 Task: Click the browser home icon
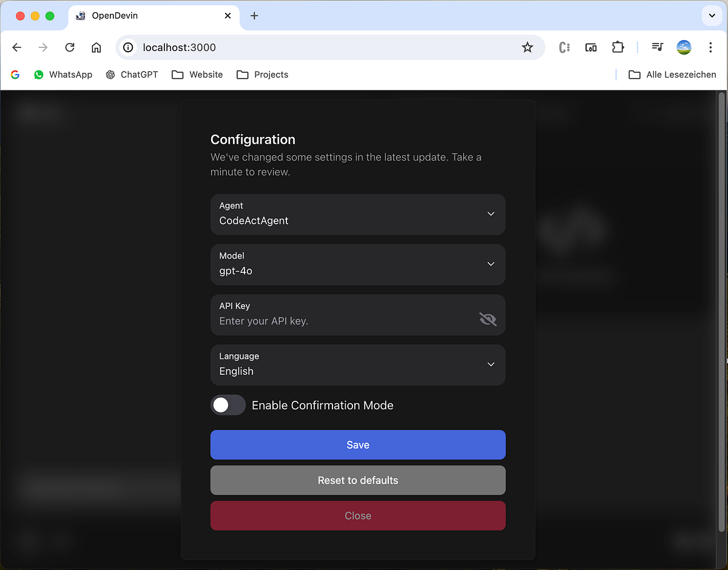click(x=96, y=47)
